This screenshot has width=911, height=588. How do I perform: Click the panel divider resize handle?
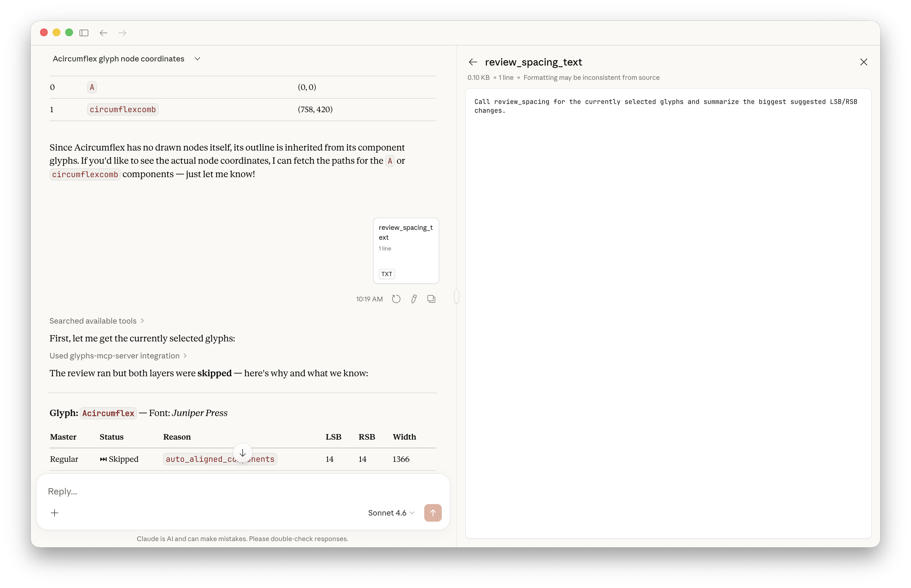tap(457, 296)
